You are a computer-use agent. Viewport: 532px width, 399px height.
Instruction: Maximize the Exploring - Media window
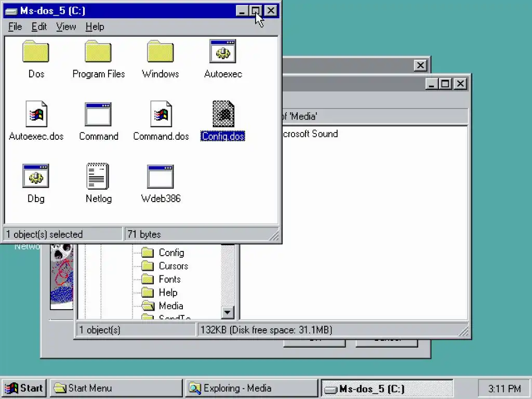click(x=445, y=84)
